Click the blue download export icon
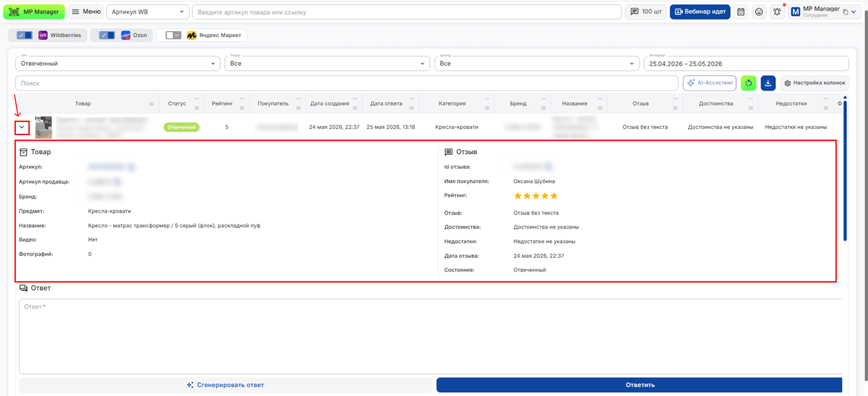 click(x=768, y=83)
